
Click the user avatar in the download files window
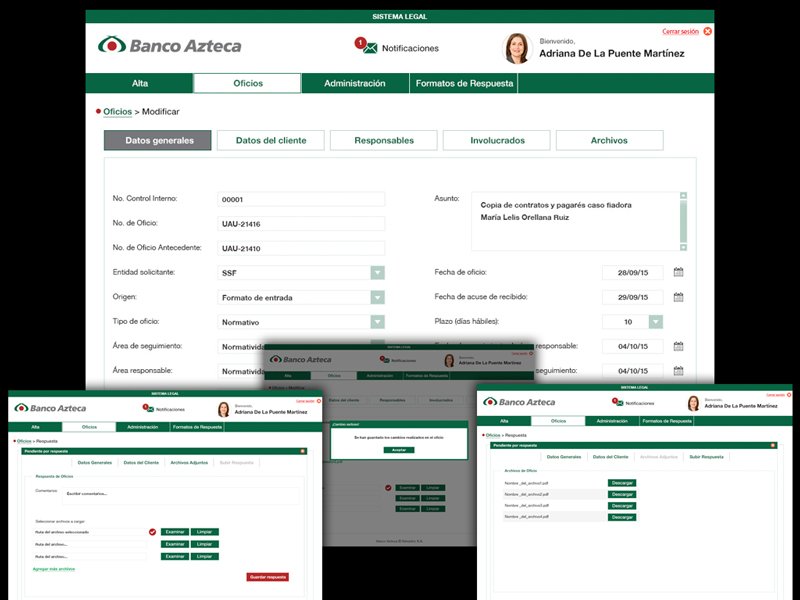pos(693,404)
